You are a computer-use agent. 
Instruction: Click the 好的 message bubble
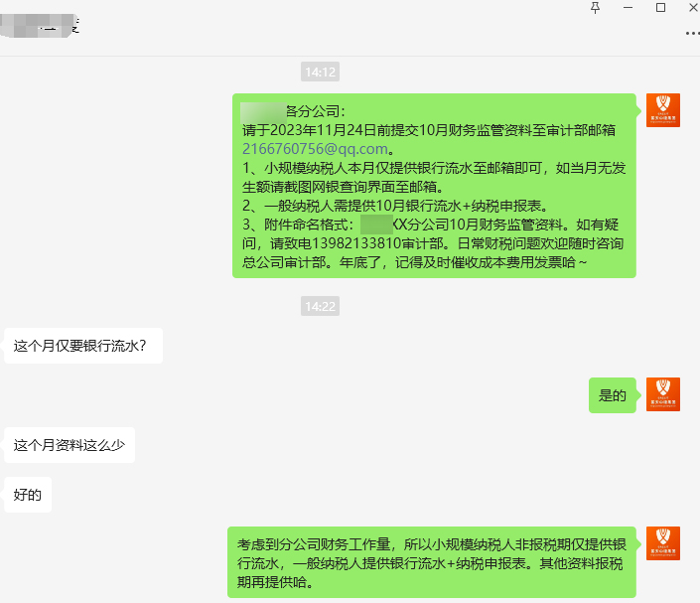pyautogui.click(x=28, y=495)
